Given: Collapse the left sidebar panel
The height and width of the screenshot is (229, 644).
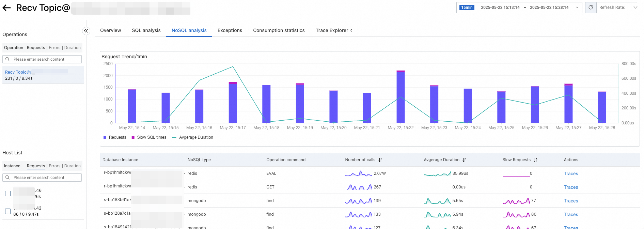Looking at the screenshot, I should 86,31.
